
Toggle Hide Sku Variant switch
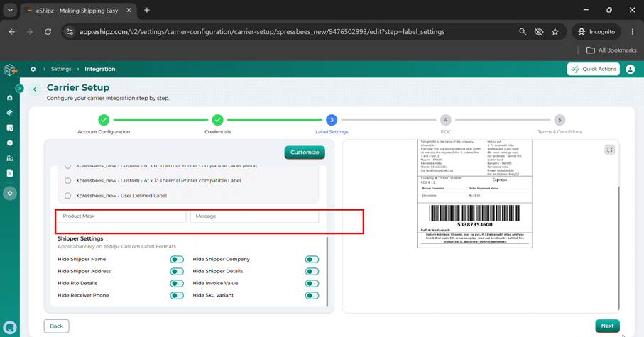click(312, 296)
